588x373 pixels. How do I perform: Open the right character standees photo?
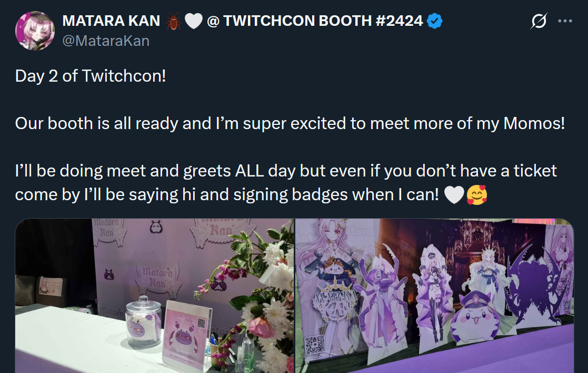(x=435, y=296)
